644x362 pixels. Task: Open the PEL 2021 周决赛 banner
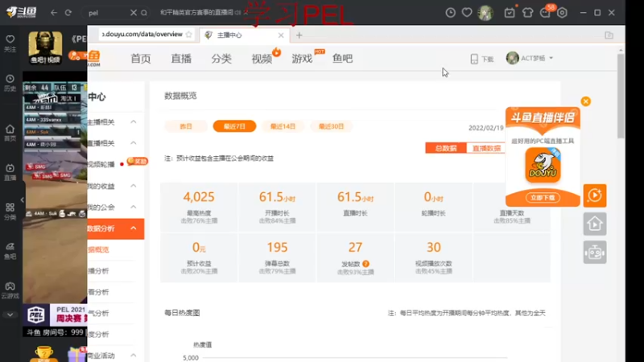(55, 315)
